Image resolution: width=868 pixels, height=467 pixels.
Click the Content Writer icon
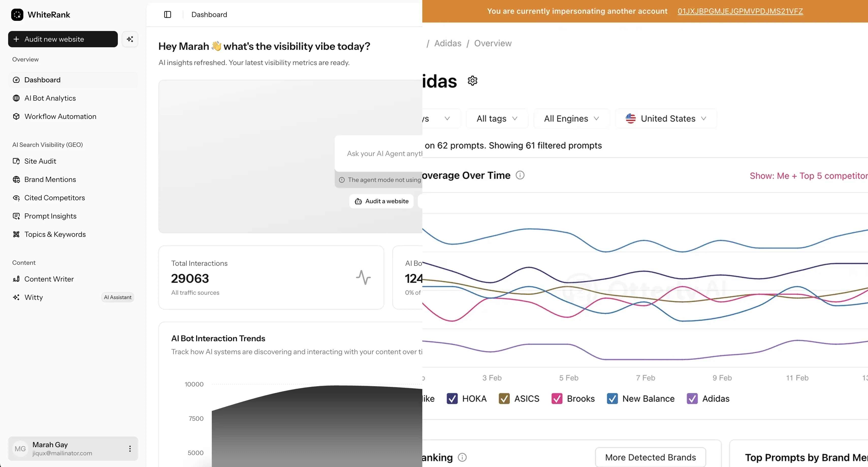16,279
